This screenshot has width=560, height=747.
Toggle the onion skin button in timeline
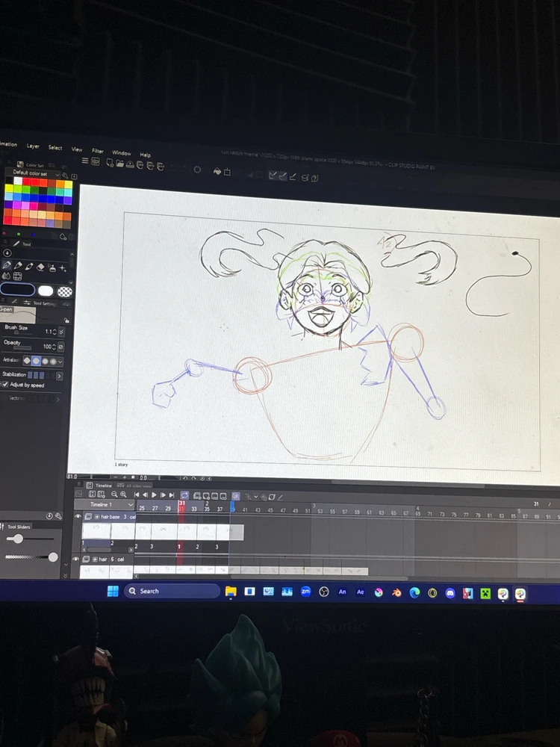tap(235, 497)
